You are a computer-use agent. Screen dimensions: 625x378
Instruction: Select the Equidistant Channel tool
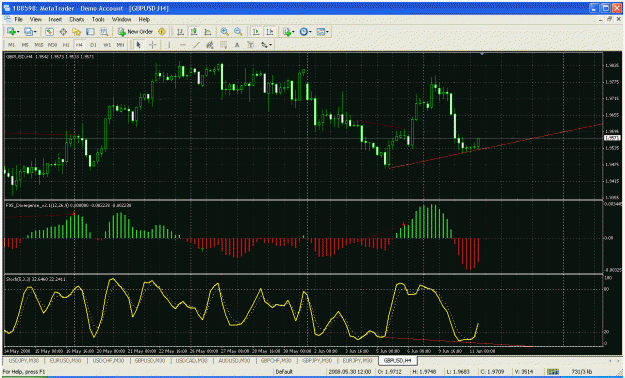[x=210, y=45]
